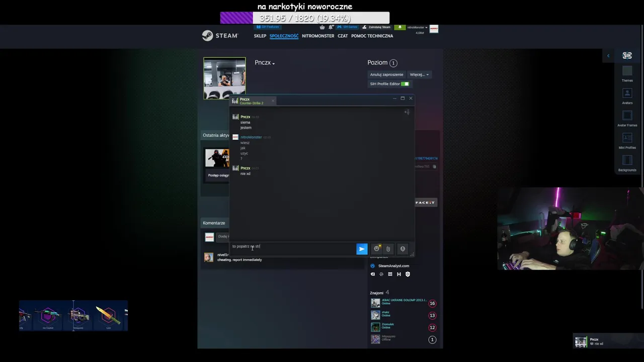Image resolution: width=644 pixels, height=362 pixels.
Task: Click the level 12 friend badge
Action: [x=432, y=327]
